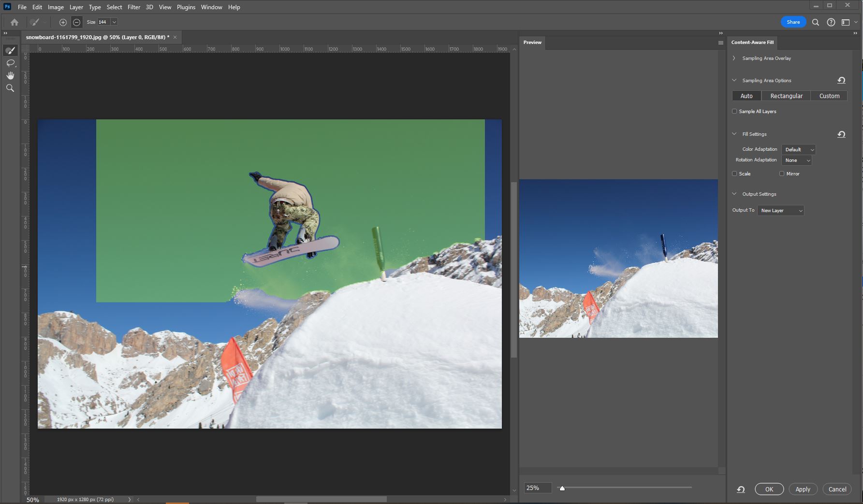Select the Hand tool

[10, 75]
